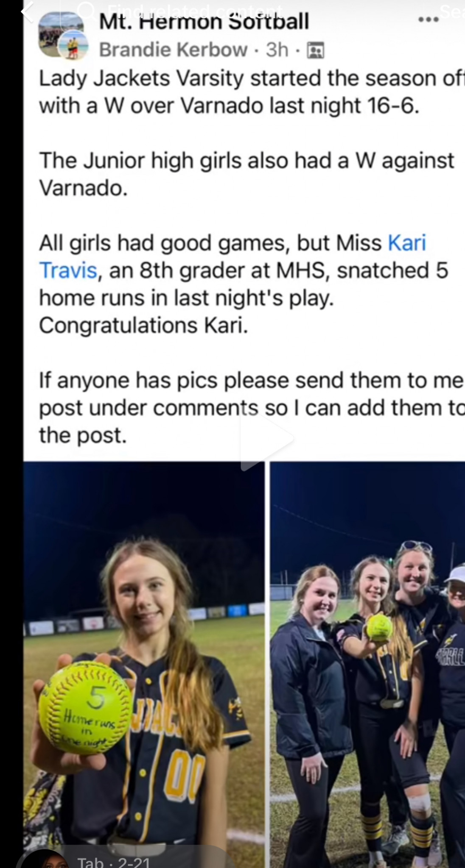Open the Mt. Hermon Softball group name
Viewport: 465px width, 868px height.
[x=204, y=21]
